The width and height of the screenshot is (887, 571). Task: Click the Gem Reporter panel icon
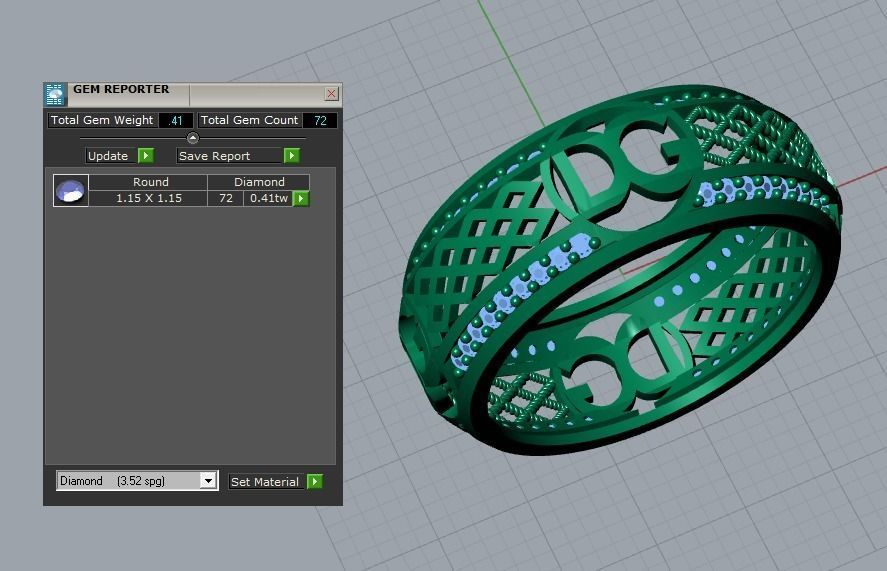(55, 95)
